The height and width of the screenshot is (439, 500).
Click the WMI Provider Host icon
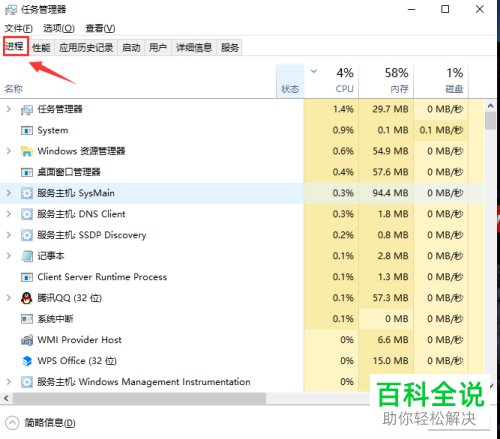(27, 340)
